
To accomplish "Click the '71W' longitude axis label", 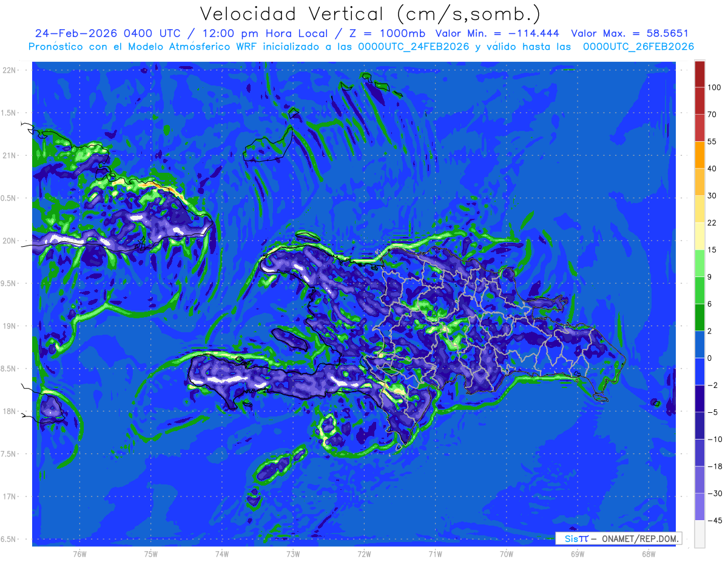I will point(435,554).
